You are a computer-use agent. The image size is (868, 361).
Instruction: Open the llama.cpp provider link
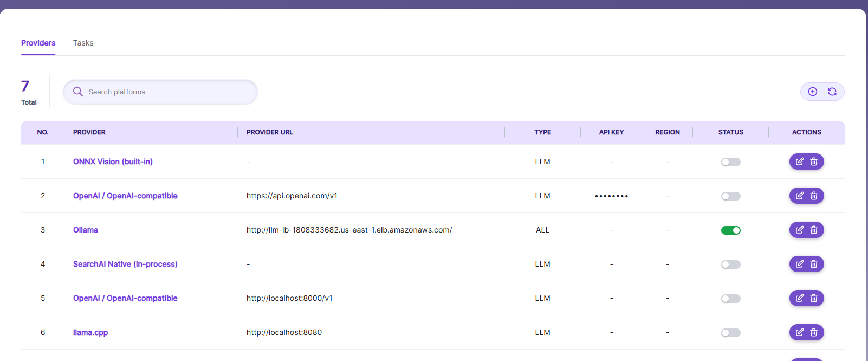point(90,332)
